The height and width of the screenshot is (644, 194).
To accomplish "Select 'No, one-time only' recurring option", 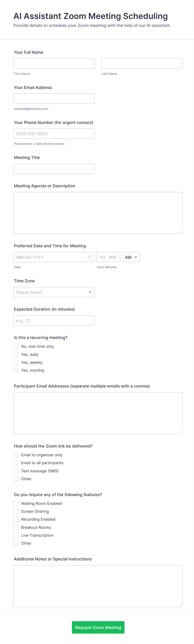I will pyautogui.click(x=16, y=346).
